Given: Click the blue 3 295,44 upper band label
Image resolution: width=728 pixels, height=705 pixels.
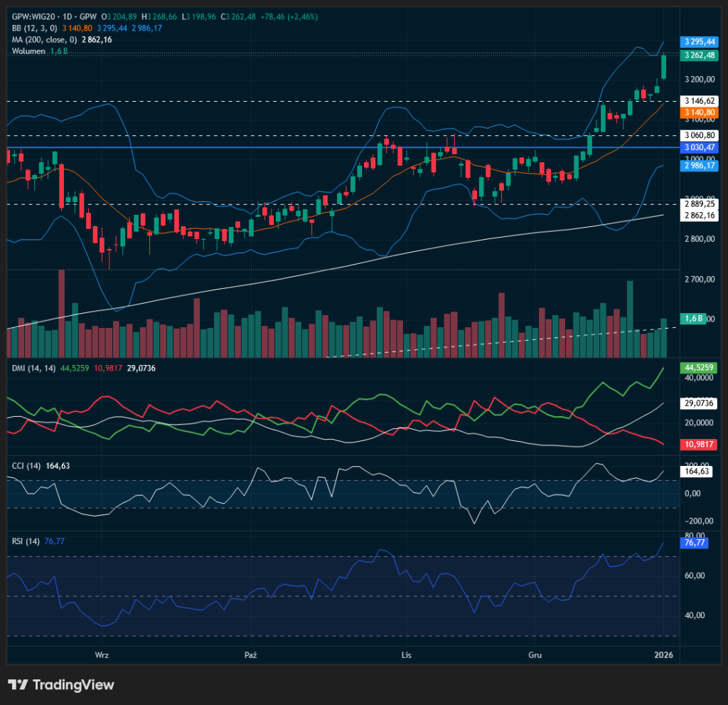Looking at the screenshot, I should [699, 41].
